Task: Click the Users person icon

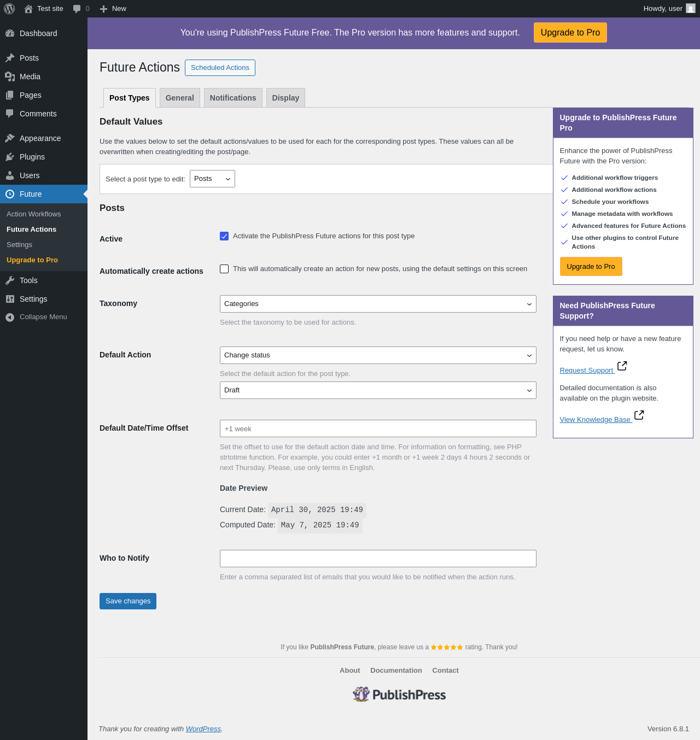Action: click(x=10, y=175)
